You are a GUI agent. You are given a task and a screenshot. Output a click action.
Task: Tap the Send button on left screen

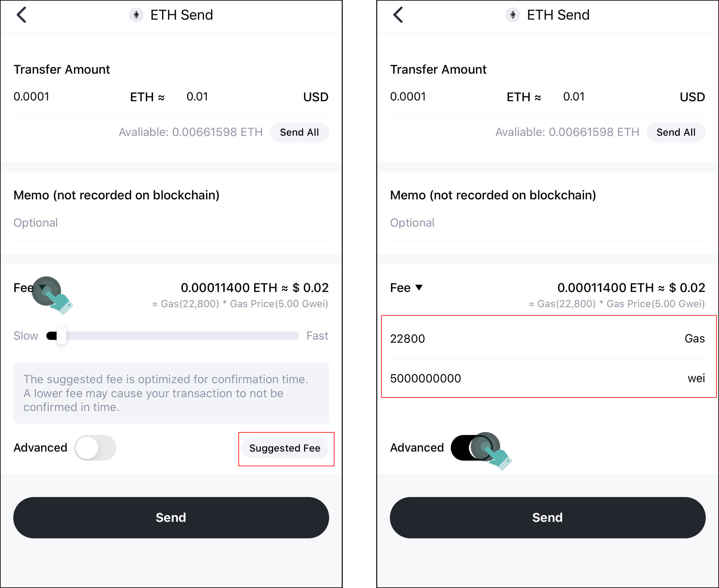click(171, 518)
